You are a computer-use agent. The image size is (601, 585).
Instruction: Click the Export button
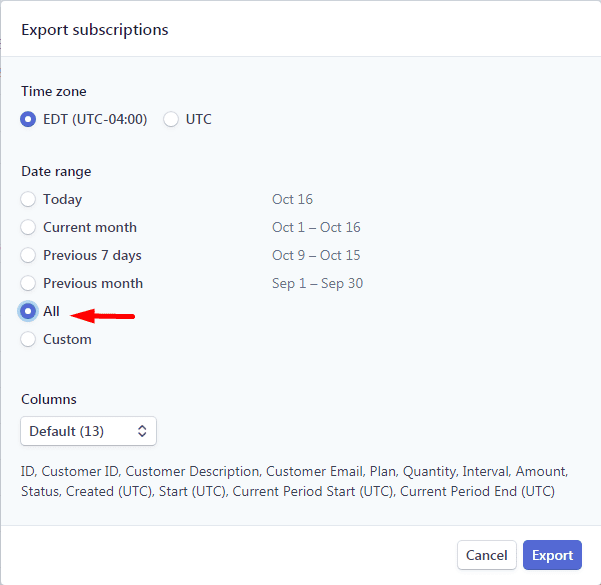pos(552,555)
